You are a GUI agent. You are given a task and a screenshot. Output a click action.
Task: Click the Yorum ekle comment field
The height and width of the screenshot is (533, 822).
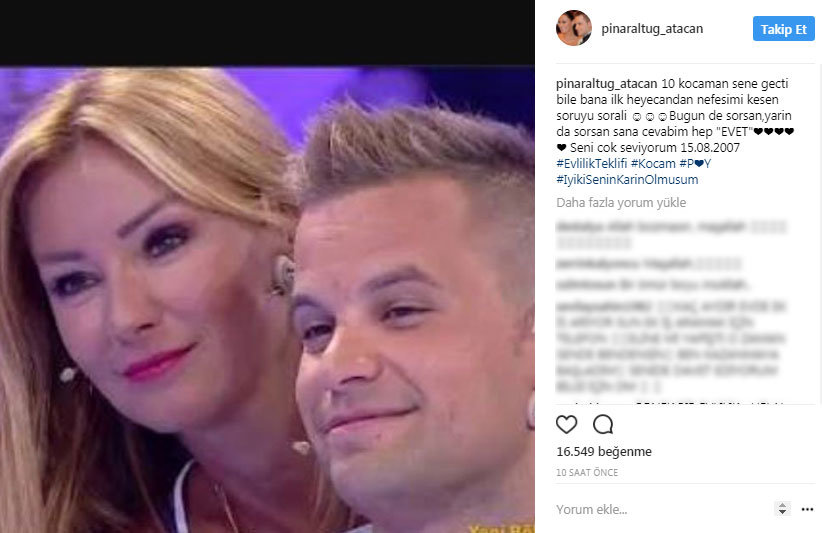click(661, 509)
